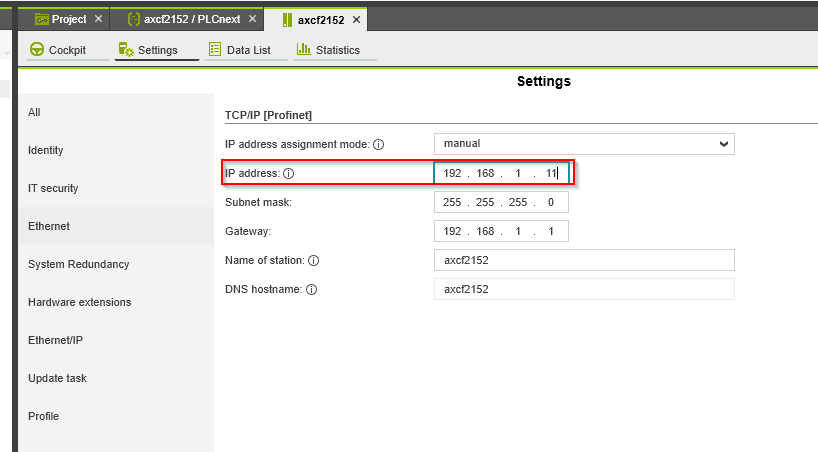Click the Statistics bar chart icon

coord(304,49)
